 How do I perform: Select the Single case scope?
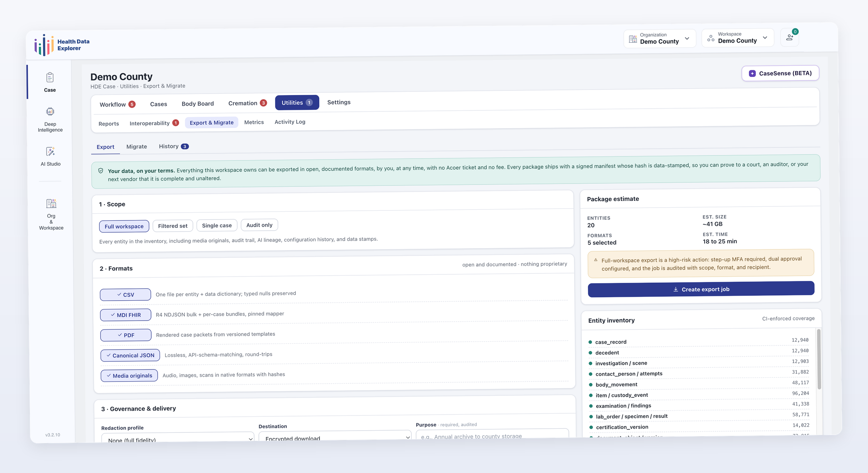pyautogui.click(x=217, y=225)
